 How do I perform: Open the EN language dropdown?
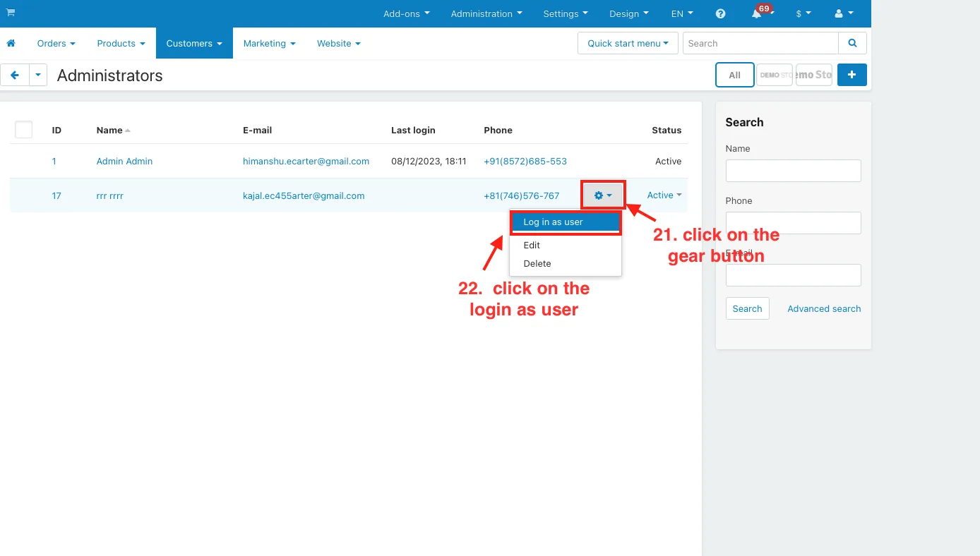(682, 13)
